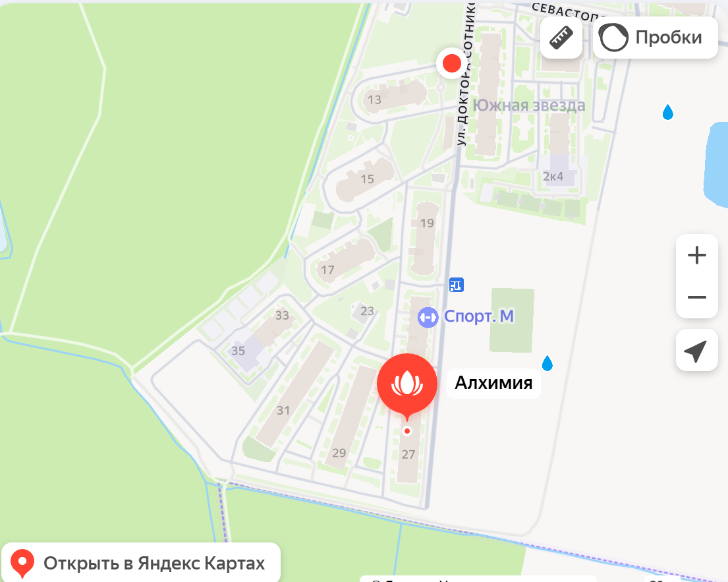This screenshot has height=582, width=728.
Task: Click the red Алхимия lotus pin
Action: [x=407, y=386]
